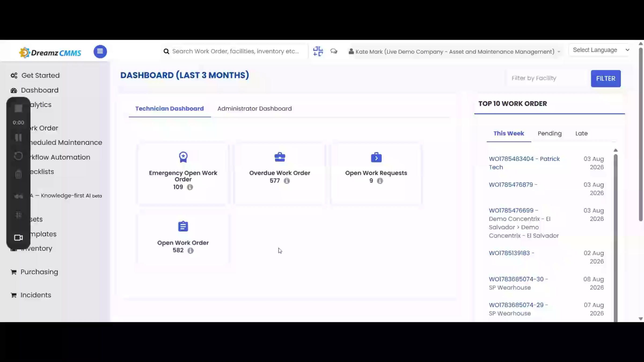Delete the recording with trash icon

pyautogui.click(x=18, y=174)
